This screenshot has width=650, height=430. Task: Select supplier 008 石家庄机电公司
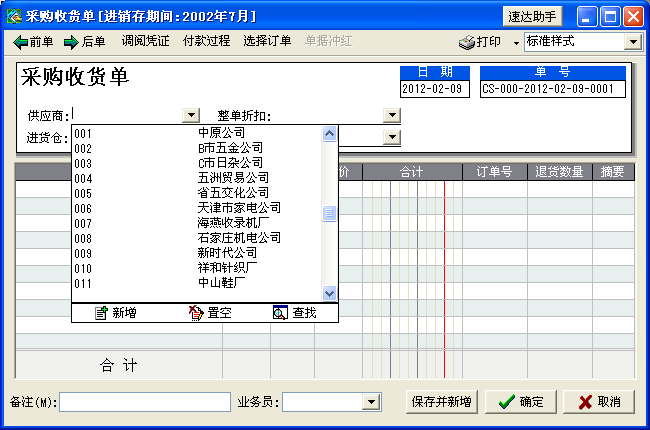tap(197, 238)
